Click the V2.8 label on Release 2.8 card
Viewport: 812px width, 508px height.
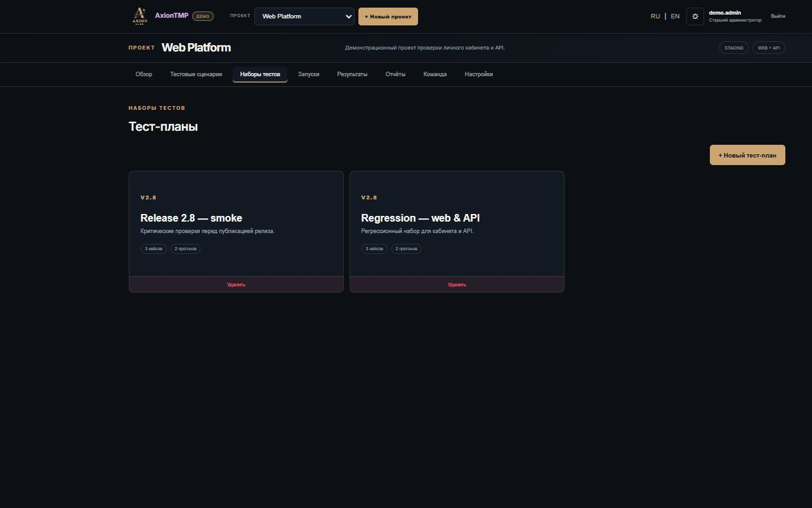[148, 197]
